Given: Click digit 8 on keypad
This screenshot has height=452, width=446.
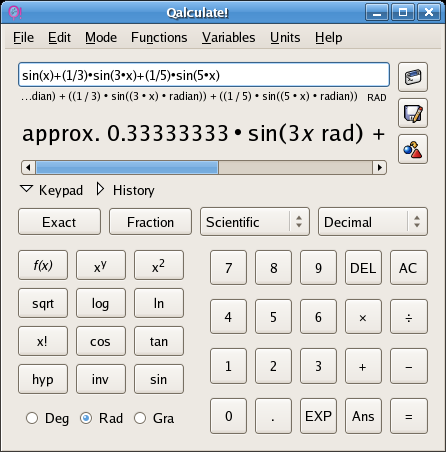Looking at the screenshot, I should pyautogui.click(x=273, y=268).
